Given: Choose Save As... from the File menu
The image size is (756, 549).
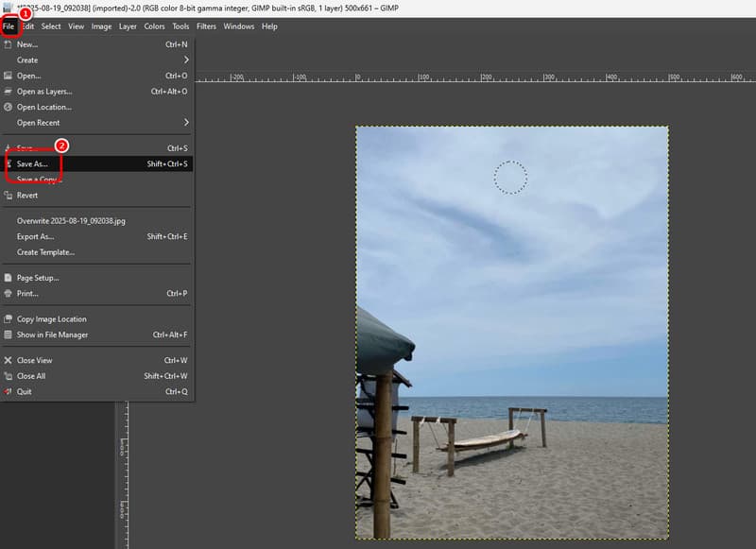Looking at the screenshot, I should pos(32,164).
